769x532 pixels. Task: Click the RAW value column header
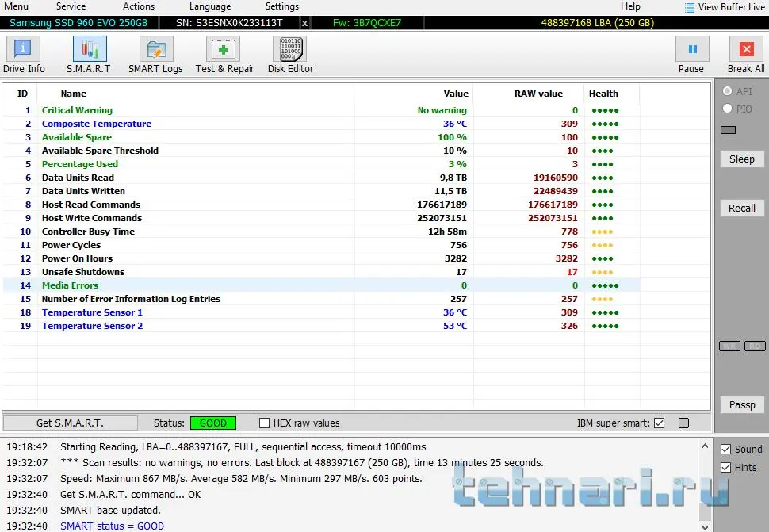pyautogui.click(x=538, y=94)
